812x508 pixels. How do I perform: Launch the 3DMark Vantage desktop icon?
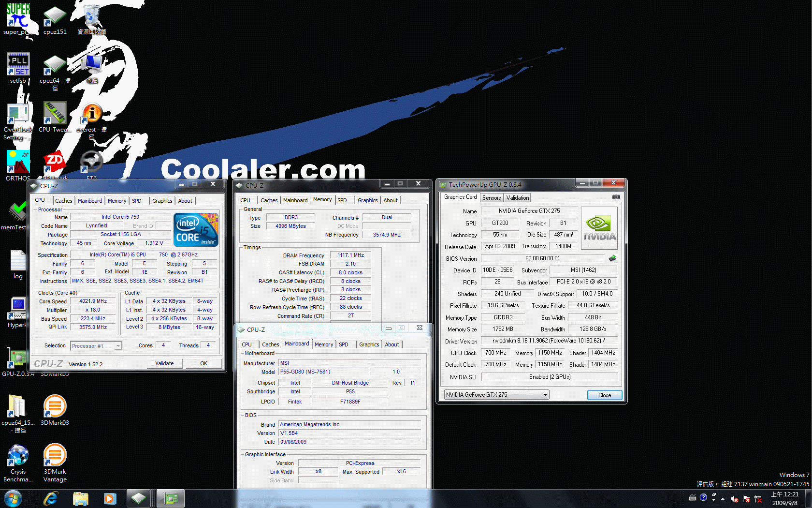click(x=55, y=463)
